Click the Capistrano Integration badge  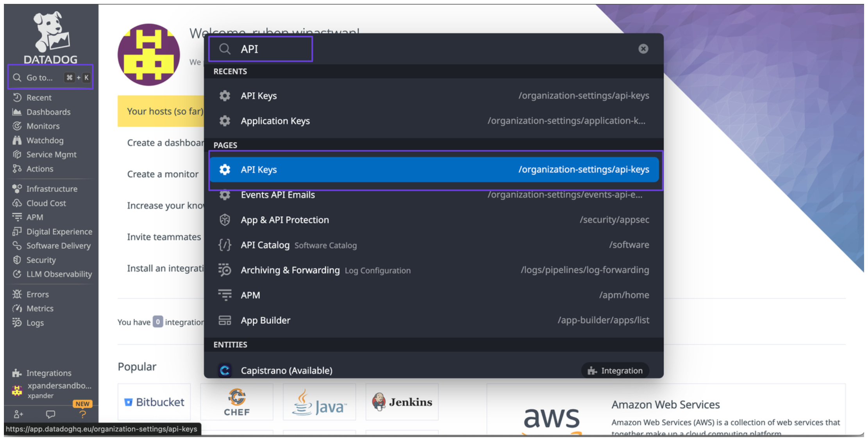615,370
